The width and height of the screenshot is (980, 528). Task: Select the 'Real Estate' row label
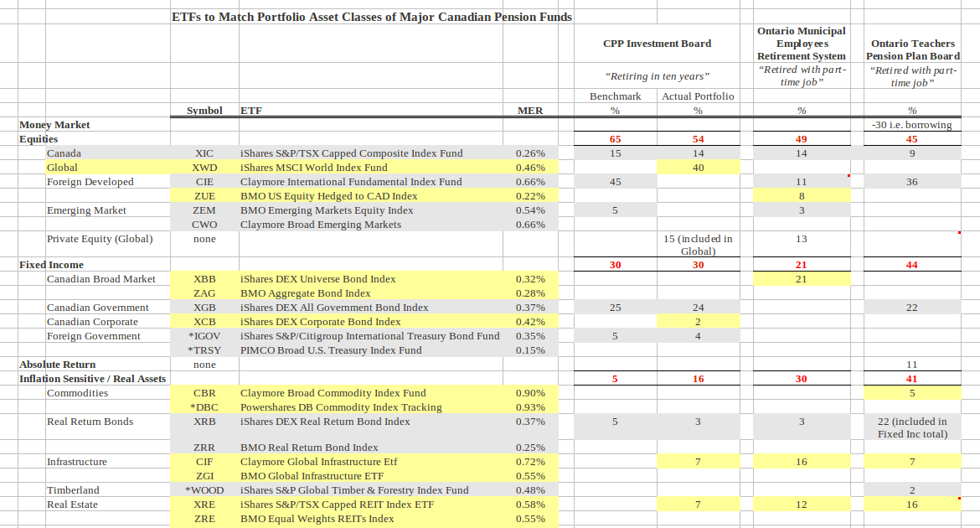(72, 505)
